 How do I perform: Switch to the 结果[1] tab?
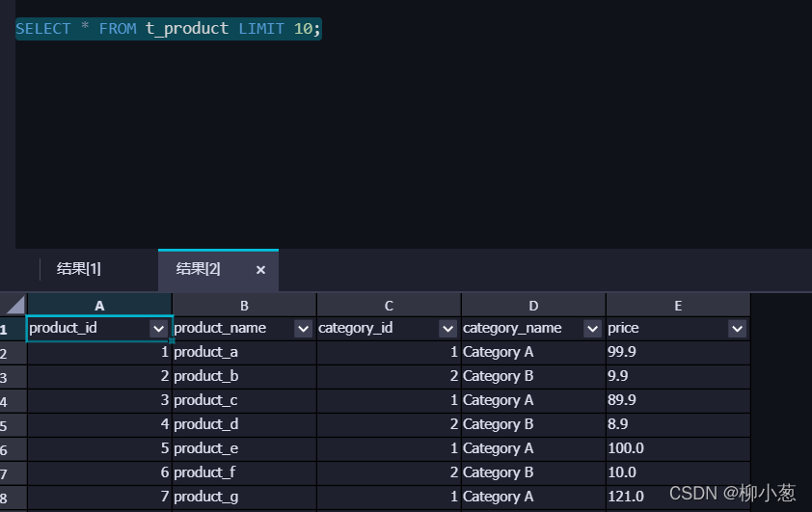[79, 269]
